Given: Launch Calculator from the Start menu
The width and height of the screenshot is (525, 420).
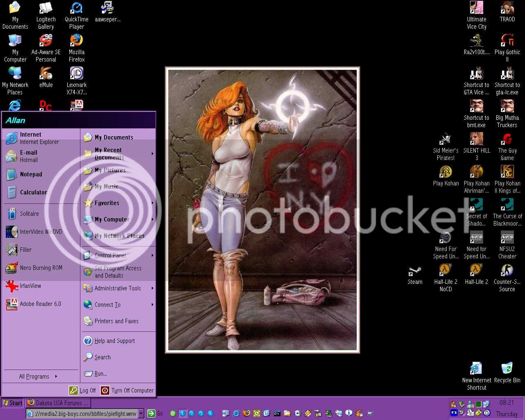Looking at the screenshot, I should (41, 192).
